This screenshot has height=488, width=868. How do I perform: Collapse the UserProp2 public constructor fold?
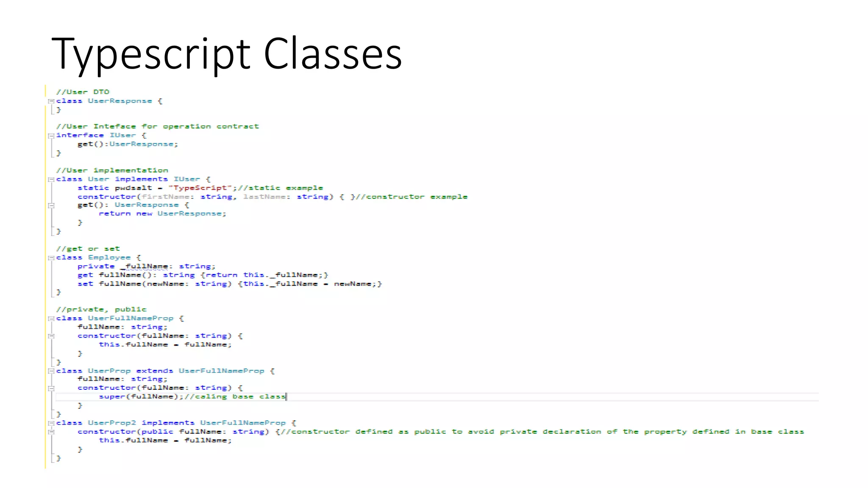point(51,432)
